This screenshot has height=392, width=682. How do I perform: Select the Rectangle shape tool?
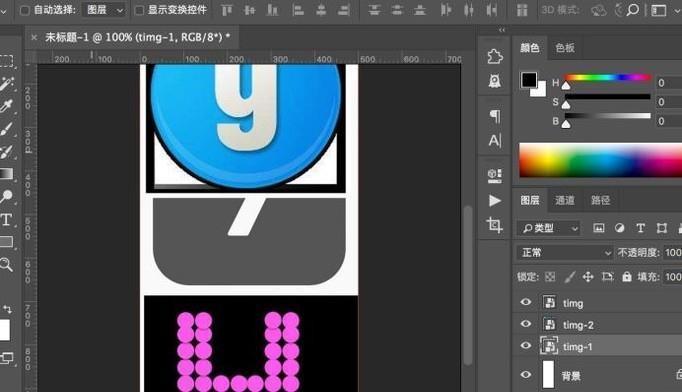[x=7, y=241]
